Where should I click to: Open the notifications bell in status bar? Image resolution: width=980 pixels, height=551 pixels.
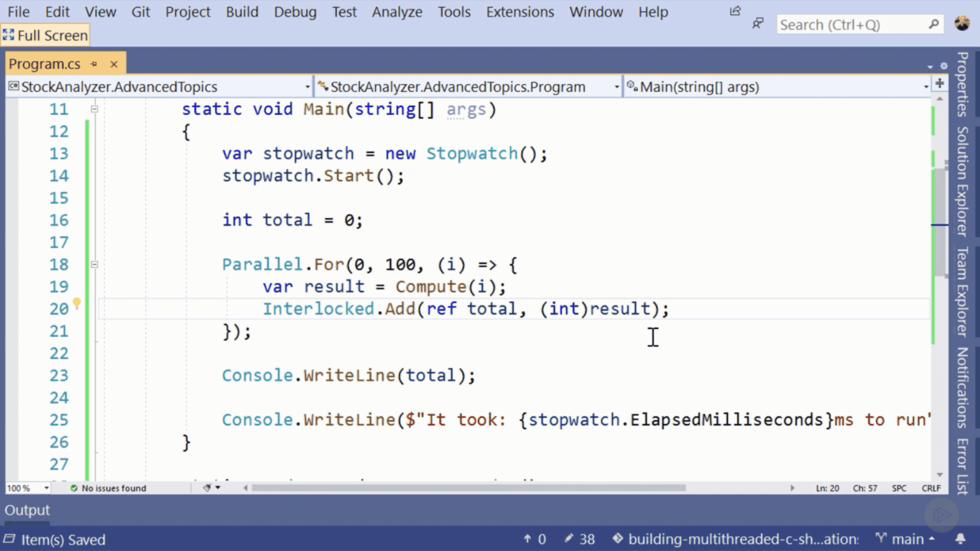(960, 539)
